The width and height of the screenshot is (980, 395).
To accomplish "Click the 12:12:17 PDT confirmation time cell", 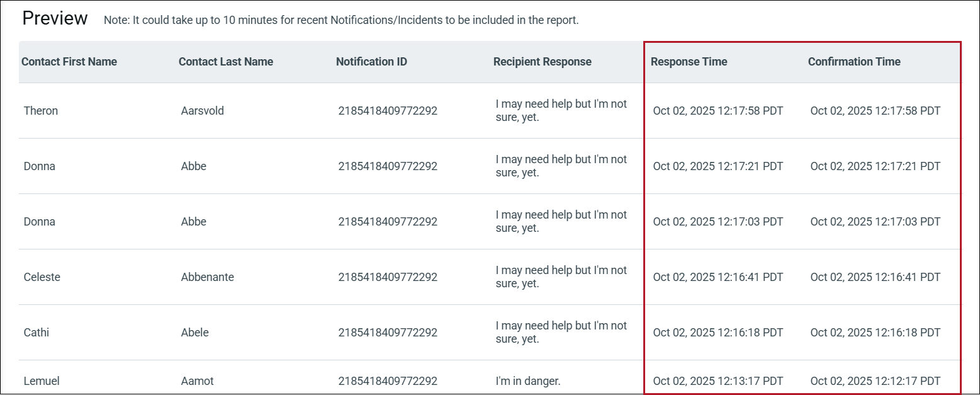I will pyautogui.click(x=876, y=381).
